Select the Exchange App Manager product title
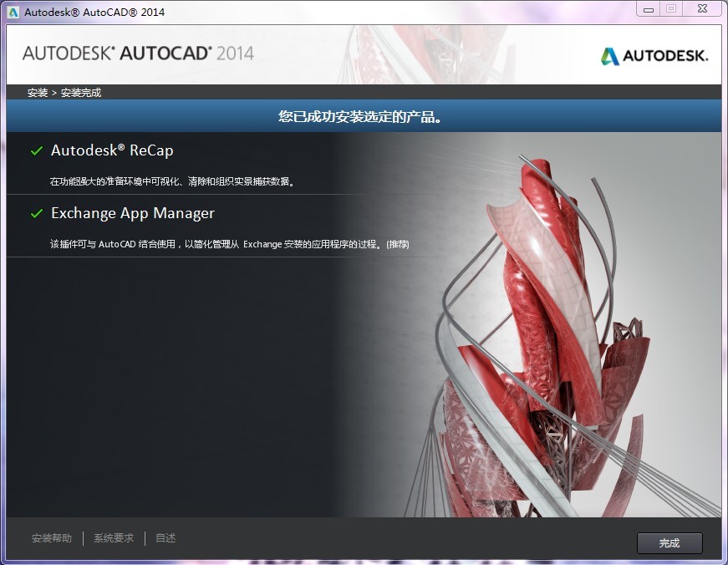Image resolution: width=728 pixels, height=565 pixels. point(133,213)
